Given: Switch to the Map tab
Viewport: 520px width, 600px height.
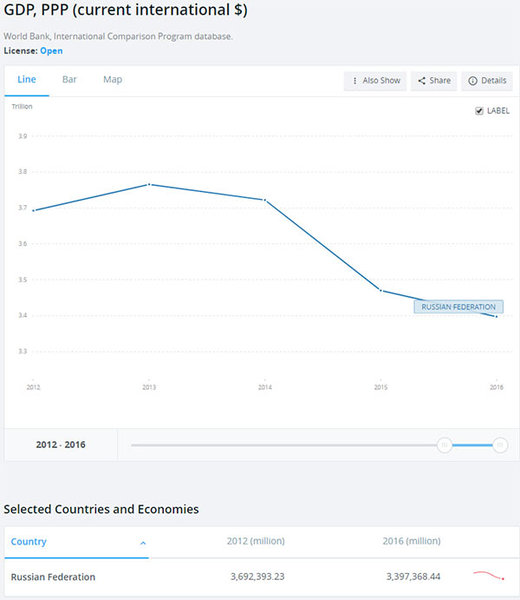Looking at the screenshot, I should click(112, 80).
